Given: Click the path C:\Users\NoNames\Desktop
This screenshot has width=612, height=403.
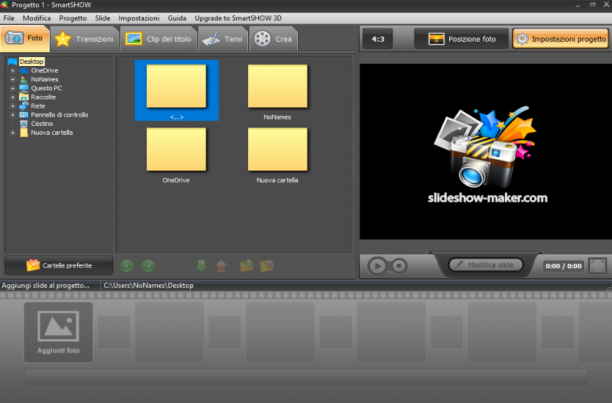Looking at the screenshot, I should 148,285.
